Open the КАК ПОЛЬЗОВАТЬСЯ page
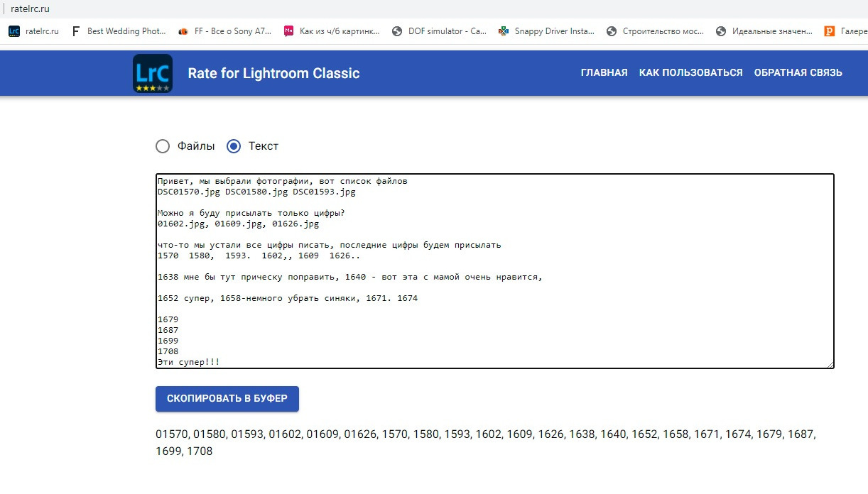 pyautogui.click(x=690, y=72)
